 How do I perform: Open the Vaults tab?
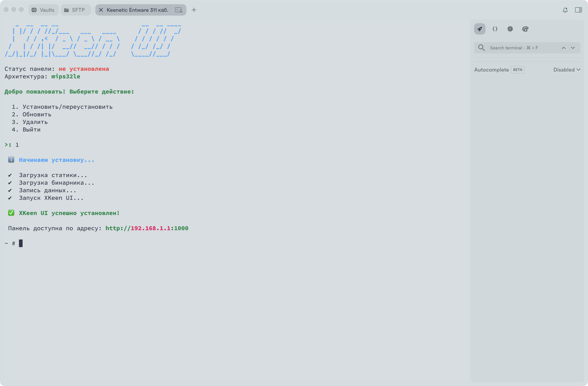pyautogui.click(x=43, y=10)
